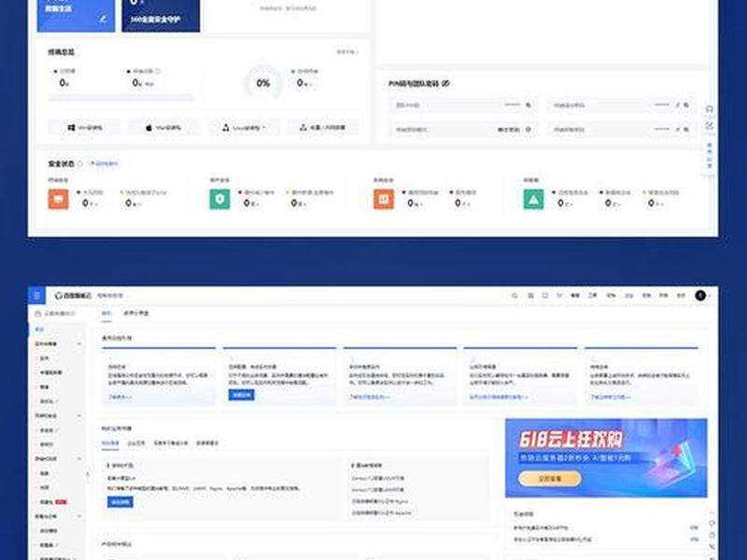This screenshot has height=560, width=747.
Task: Select the second tab in the scenario tab row
Action: coord(136,443)
